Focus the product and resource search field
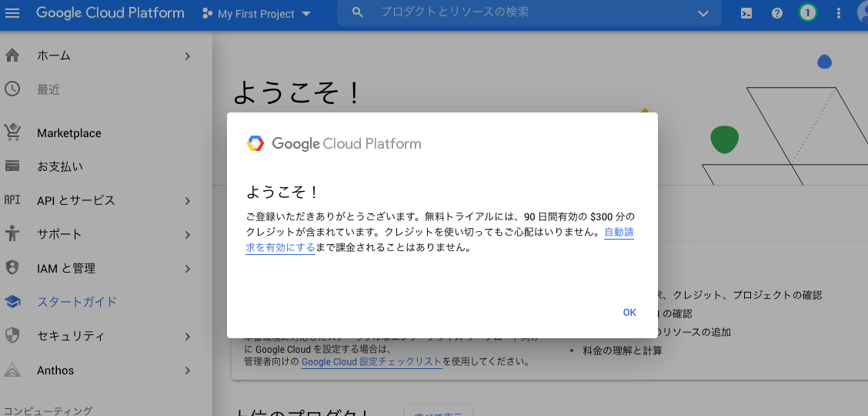Screen dimensions: 868x416 click(529, 12)
